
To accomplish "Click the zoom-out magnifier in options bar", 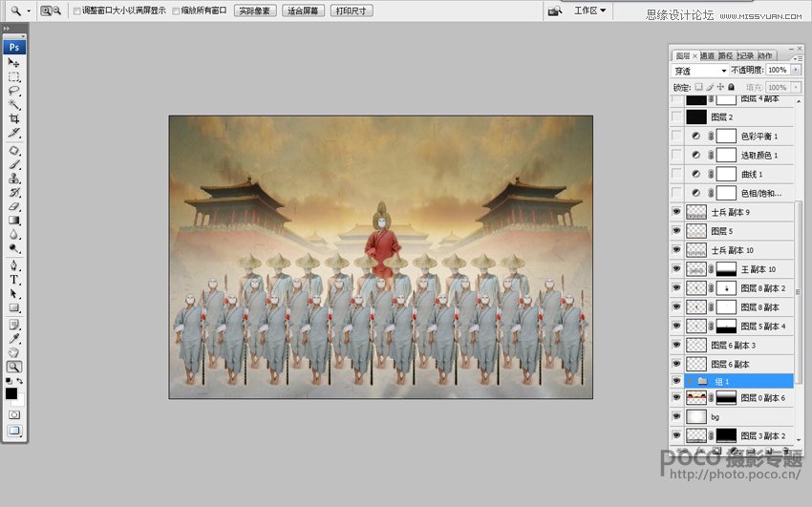I will coord(57,11).
